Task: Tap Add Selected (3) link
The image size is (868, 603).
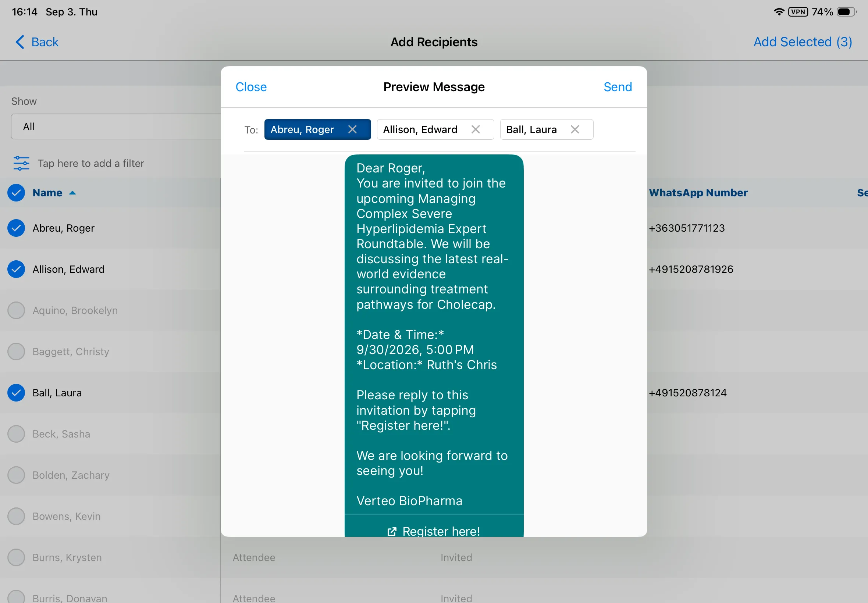Action: coord(803,42)
